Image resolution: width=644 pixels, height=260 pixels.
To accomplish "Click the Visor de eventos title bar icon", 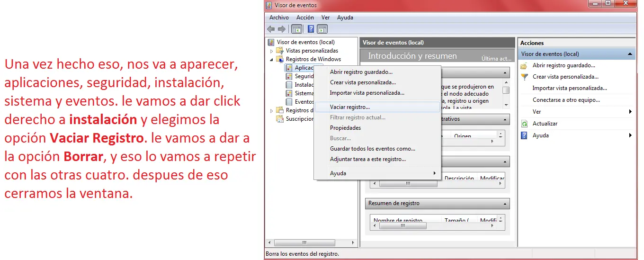I will click(269, 5).
